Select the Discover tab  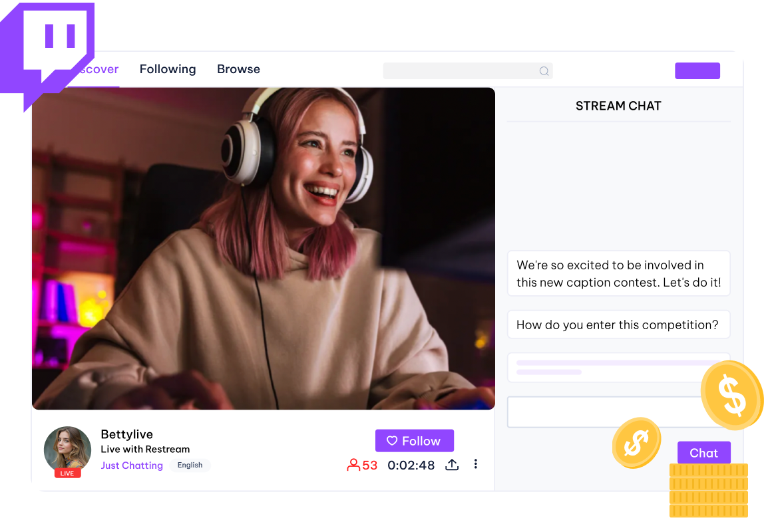[x=100, y=69]
